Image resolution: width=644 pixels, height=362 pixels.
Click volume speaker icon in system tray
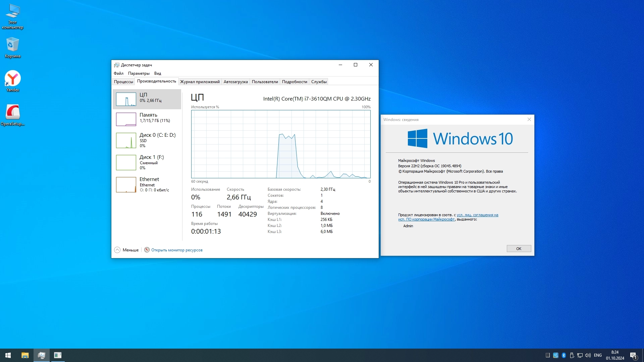pos(588,355)
